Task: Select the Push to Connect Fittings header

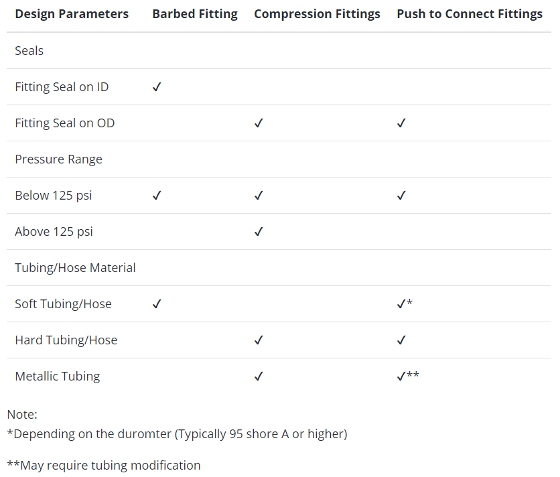Action: (x=470, y=14)
